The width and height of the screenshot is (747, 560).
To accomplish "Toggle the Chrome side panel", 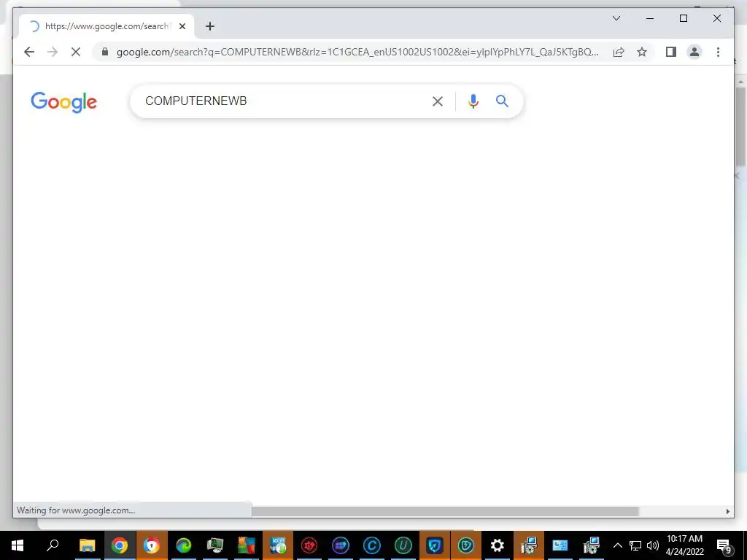I will tap(671, 52).
